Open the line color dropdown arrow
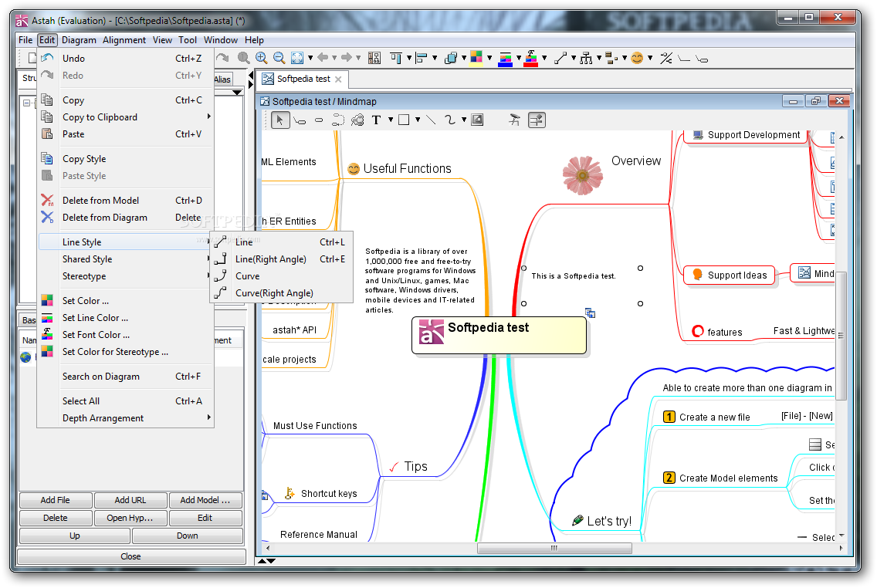The image size is (877, 588). (x=519, y=58)
